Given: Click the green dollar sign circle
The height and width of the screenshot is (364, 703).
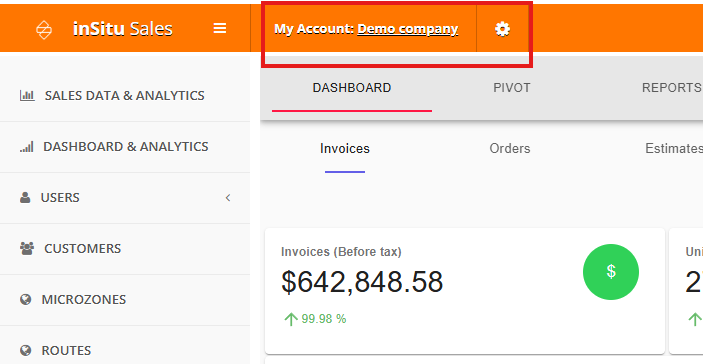Looking at the screenshot, I should click(611, 272).
